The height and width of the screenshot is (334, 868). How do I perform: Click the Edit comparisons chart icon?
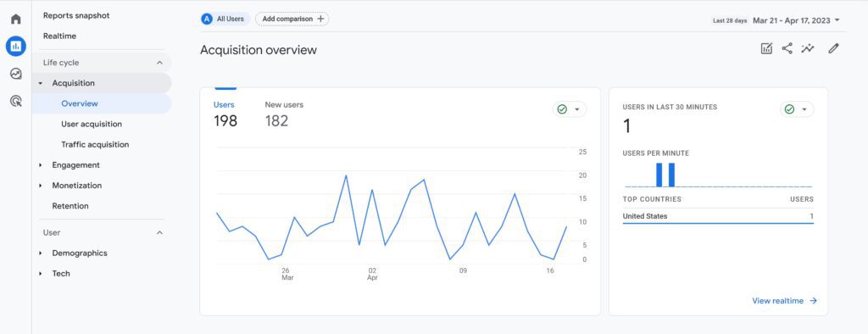point(766,48)
